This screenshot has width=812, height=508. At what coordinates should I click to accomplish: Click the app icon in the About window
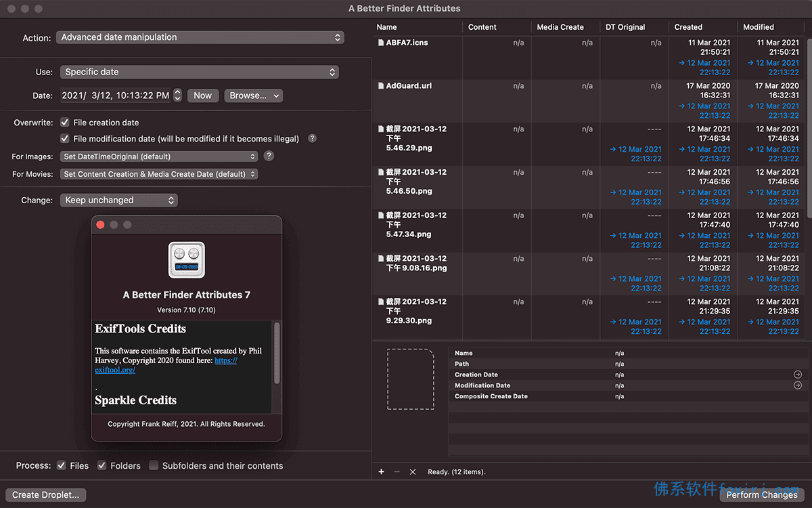point(187,260)
